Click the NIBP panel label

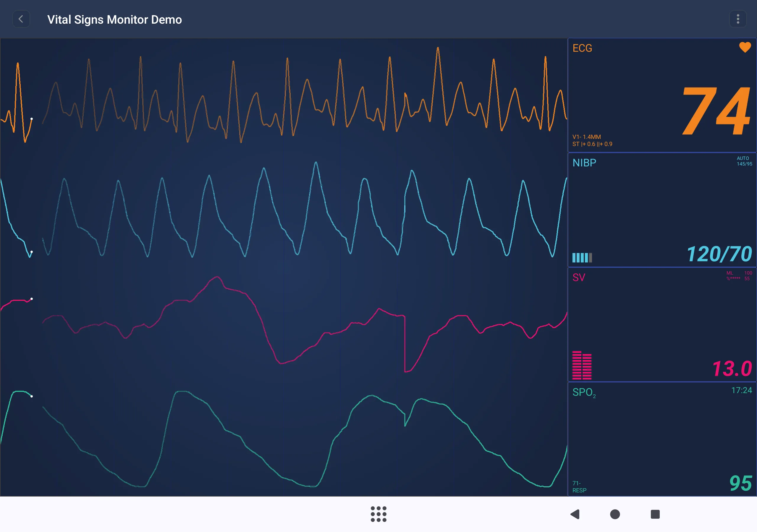pyautogui.click(x=584, y=163)
